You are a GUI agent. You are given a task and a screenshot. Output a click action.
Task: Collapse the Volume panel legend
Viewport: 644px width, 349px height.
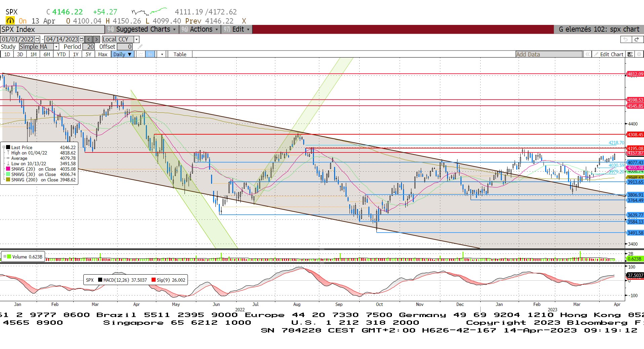(5, 256)
